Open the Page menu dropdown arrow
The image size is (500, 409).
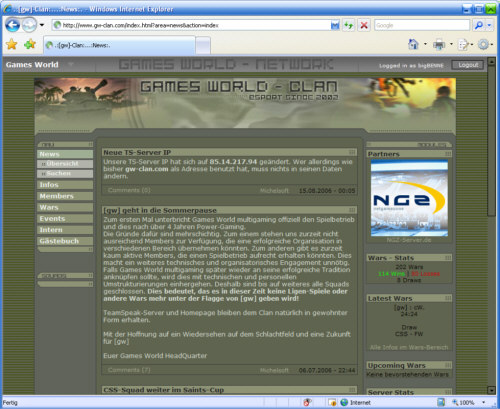tap(471, 44)
